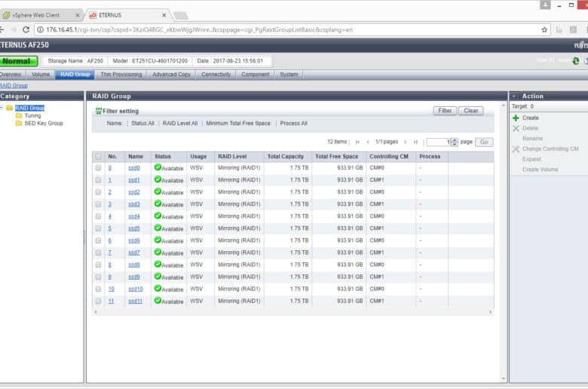This screenshot has height=389, width=588.
Task: Sort by Total Capacity column header
Action: (286, 156)
